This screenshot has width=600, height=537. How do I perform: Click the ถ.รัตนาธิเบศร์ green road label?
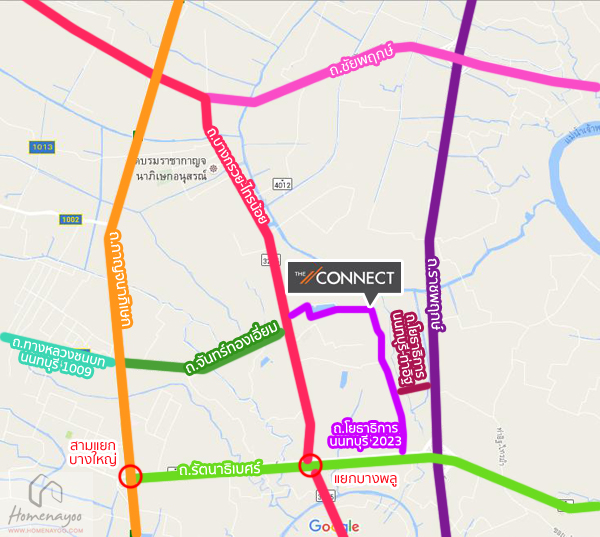[220, 469]
